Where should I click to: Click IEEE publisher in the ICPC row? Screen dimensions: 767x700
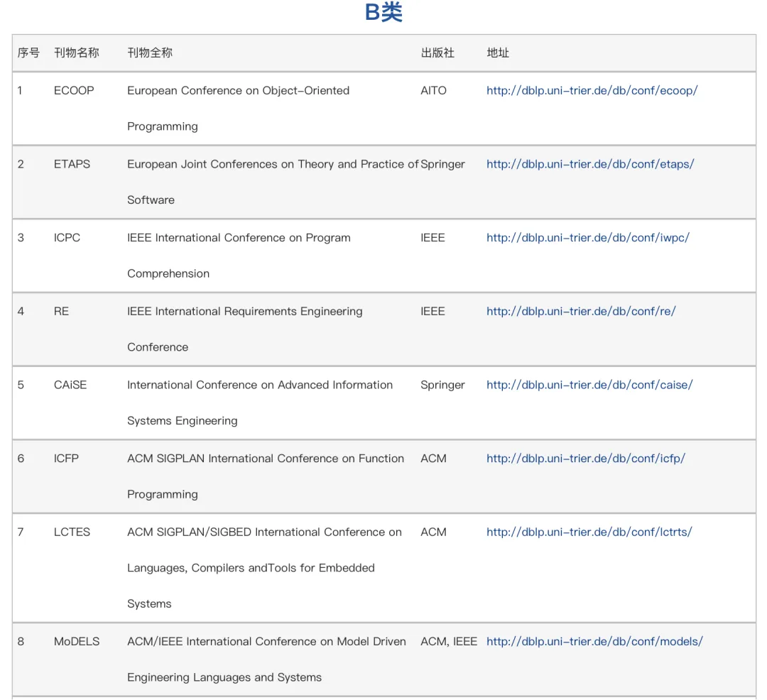pos(433,238)
